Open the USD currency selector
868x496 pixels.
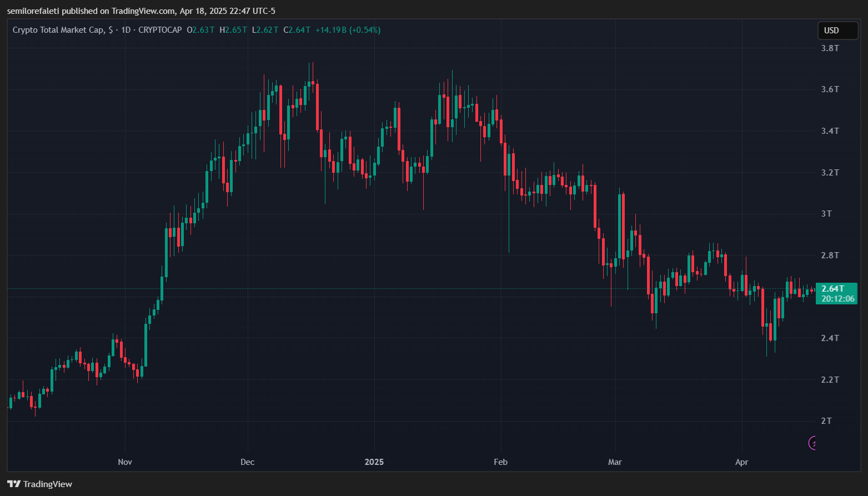tap(837, 31)
